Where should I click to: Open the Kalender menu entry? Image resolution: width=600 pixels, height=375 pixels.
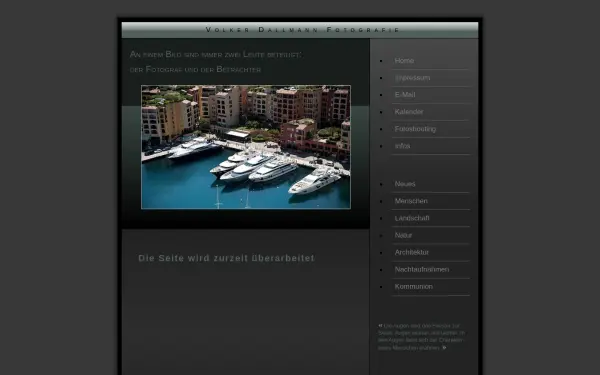point(409,112)
